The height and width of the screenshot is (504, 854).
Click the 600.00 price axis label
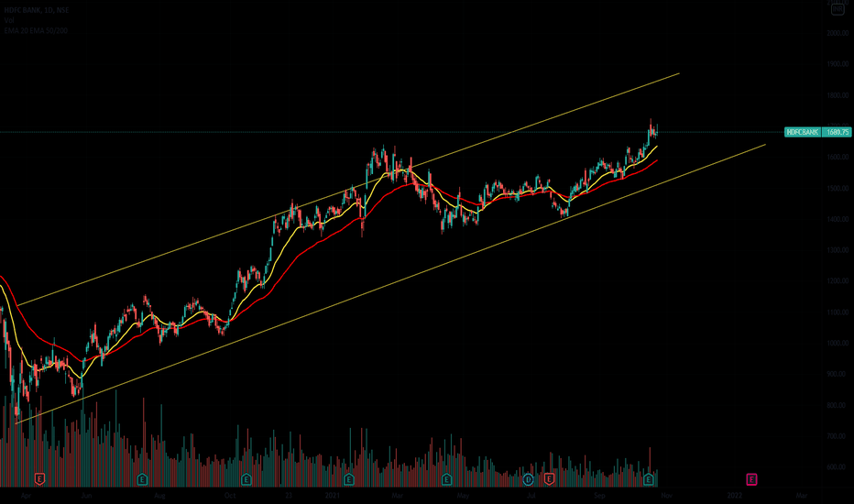coord(838,467)
